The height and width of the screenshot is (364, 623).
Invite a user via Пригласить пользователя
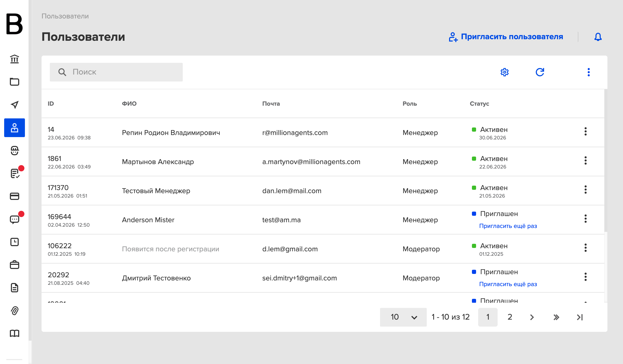[x=506, y=37]
